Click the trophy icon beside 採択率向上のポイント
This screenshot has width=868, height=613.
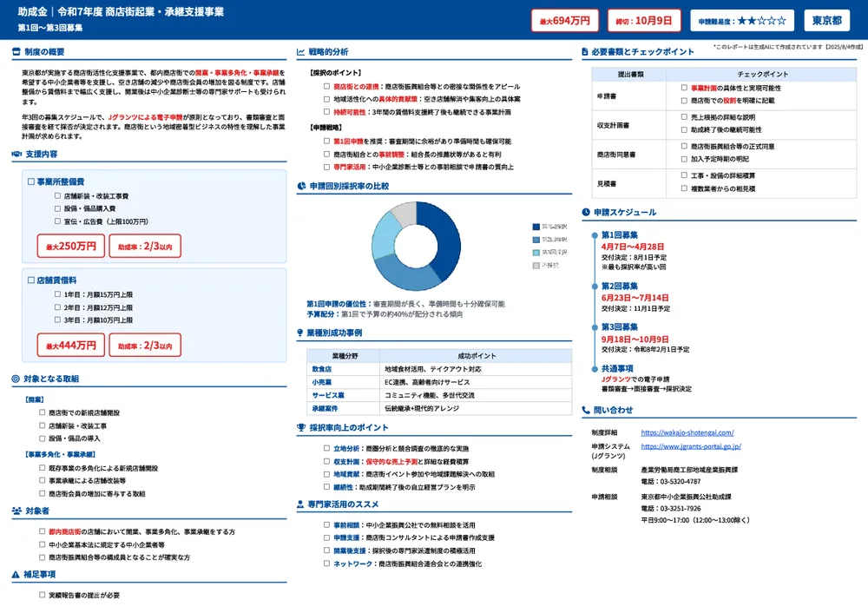click(301, 427)
